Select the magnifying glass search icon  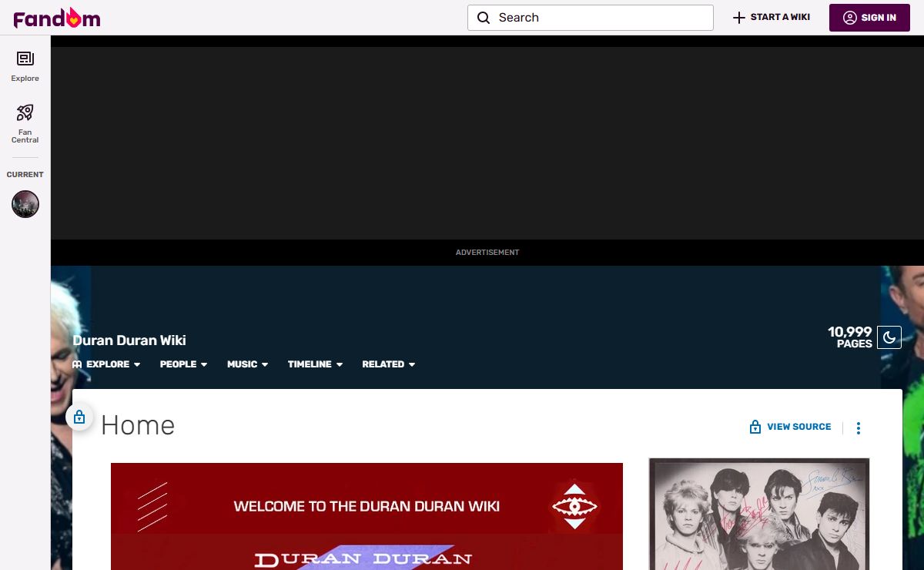point(484,18)
